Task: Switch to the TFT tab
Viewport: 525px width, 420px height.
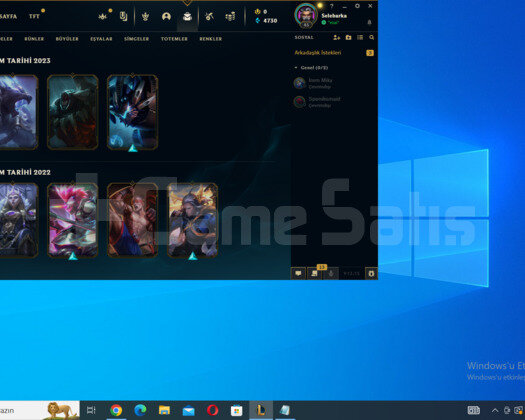Action: [34, 16]
